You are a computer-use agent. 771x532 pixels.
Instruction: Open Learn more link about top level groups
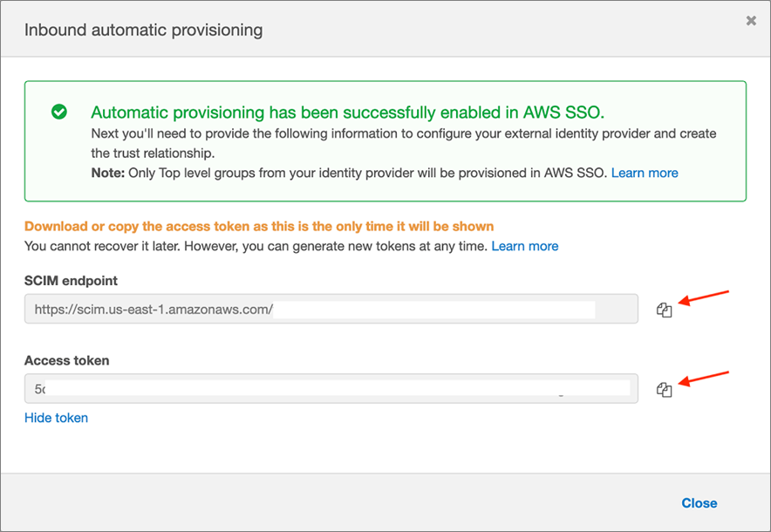tap(645, 173)
